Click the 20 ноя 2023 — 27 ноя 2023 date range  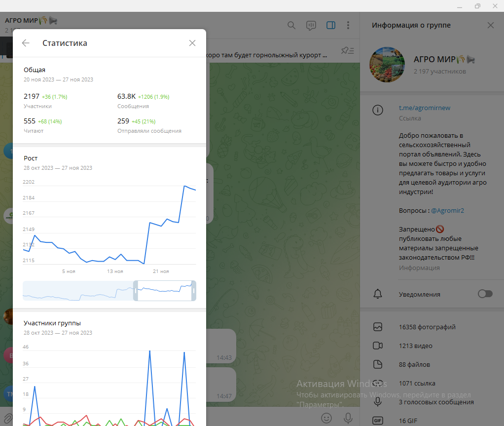point(58,79)
